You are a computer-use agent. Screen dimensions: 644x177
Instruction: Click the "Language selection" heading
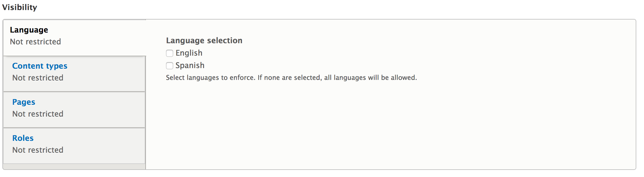coord(204,41)
